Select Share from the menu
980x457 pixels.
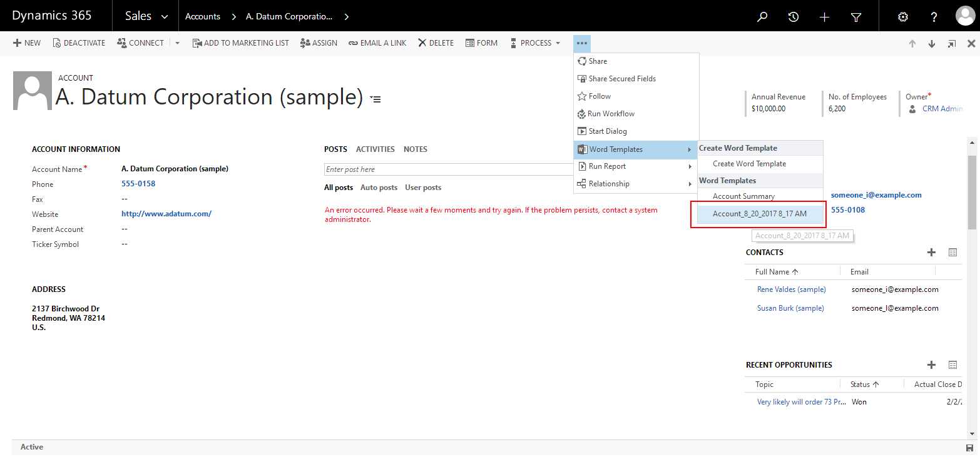[x=636, y=61]
